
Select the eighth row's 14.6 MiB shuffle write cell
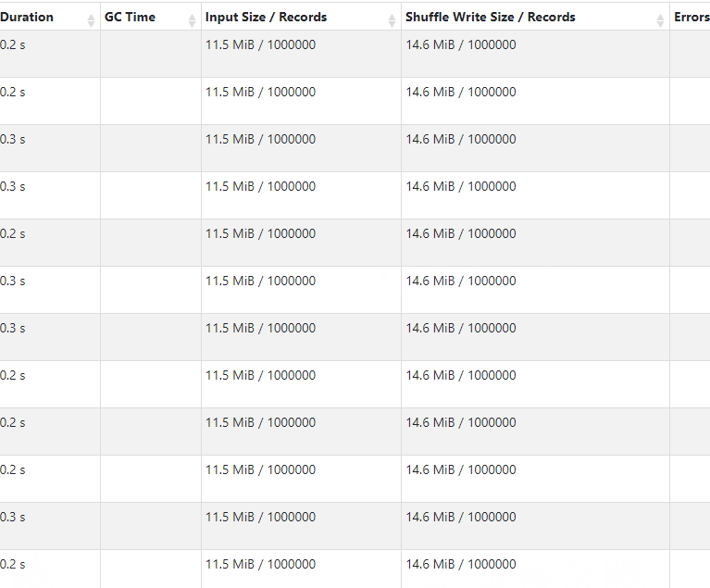(460, 376)
